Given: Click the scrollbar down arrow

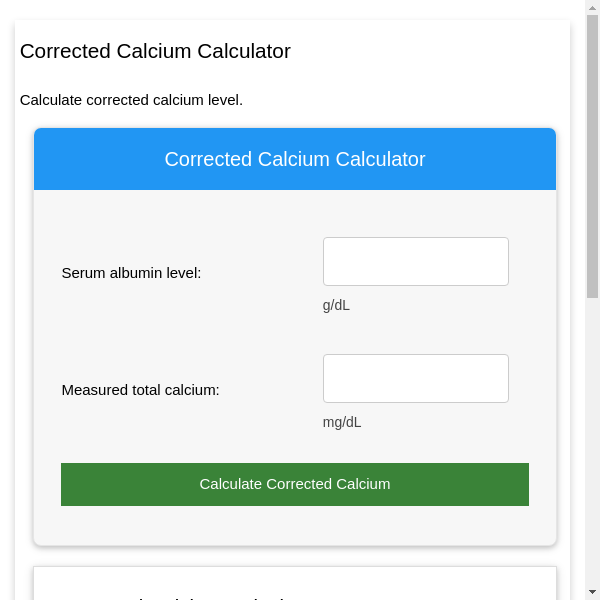Looking at the screenshot, I should pyautogui.click(x=592, y=592).
